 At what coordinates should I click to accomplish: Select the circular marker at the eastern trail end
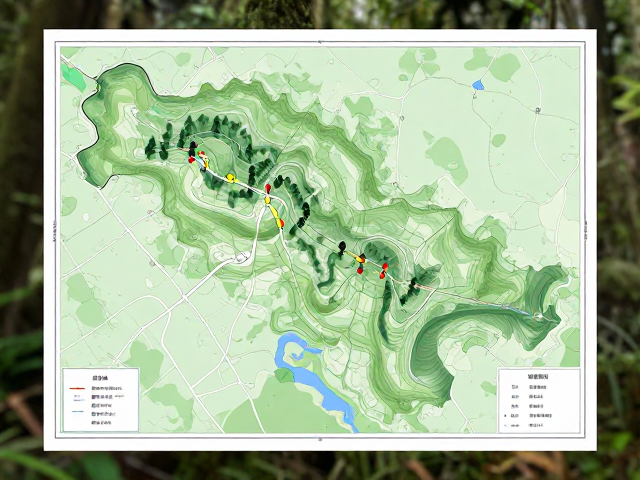tap(538, 316)
